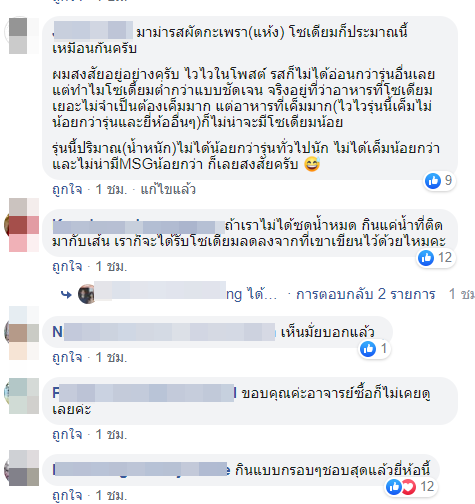Click the reply arrow icon before nested replies
The height and width of the screenshot is (504, 475).
tap(66, 294)
